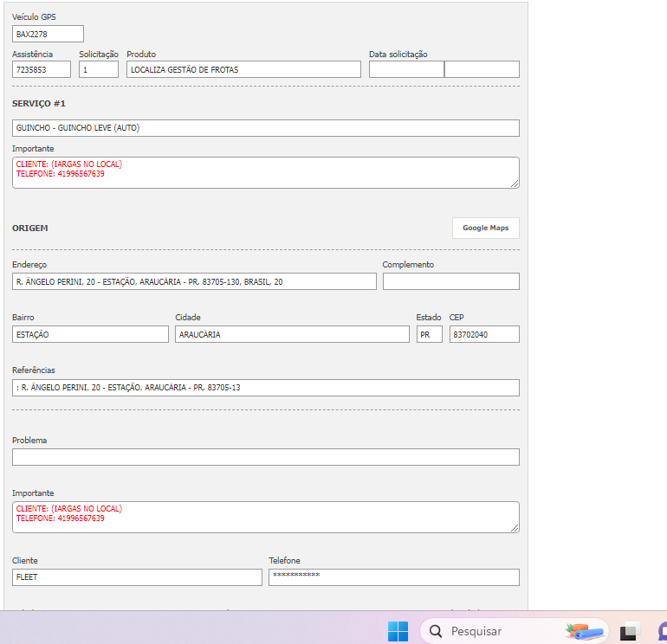Click the first Data solicitação field
Image resolution: width=667 pixels, height=644 pixels.
click(406, 69)
